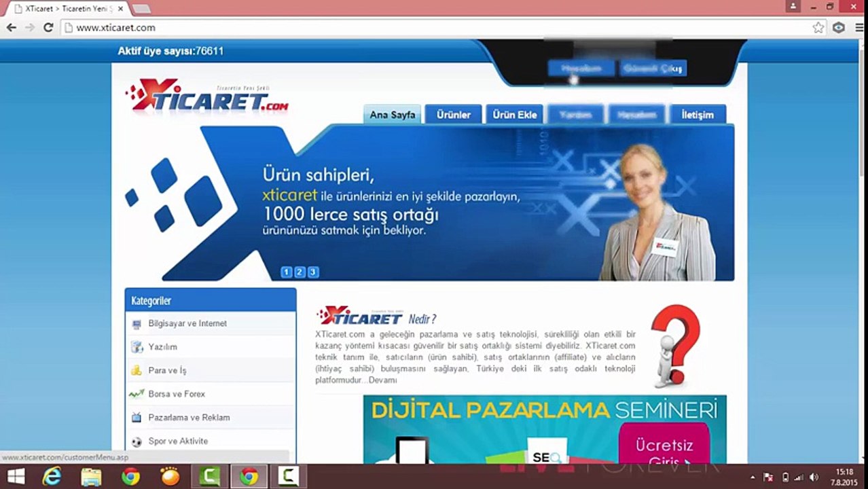
Task: Click the red question mark figure
Action: 674,346
